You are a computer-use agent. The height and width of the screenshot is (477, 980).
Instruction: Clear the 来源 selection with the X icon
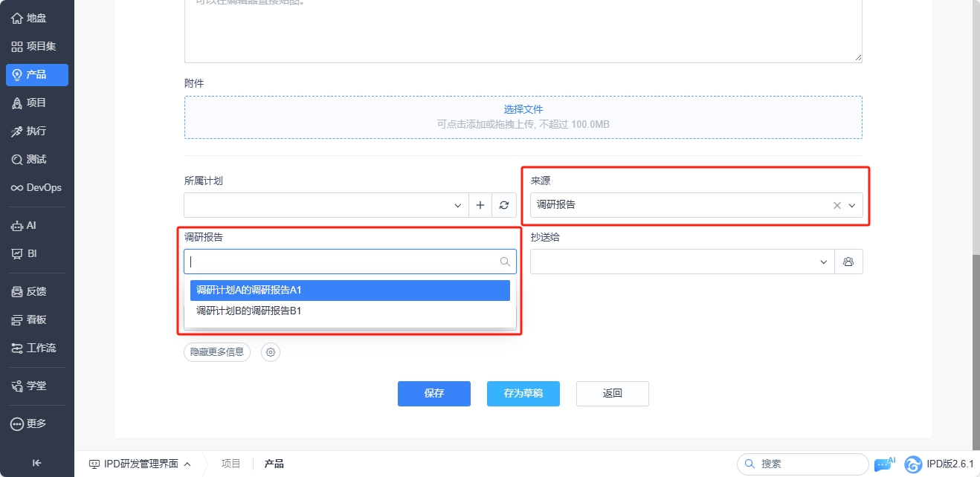pos(837,205)
